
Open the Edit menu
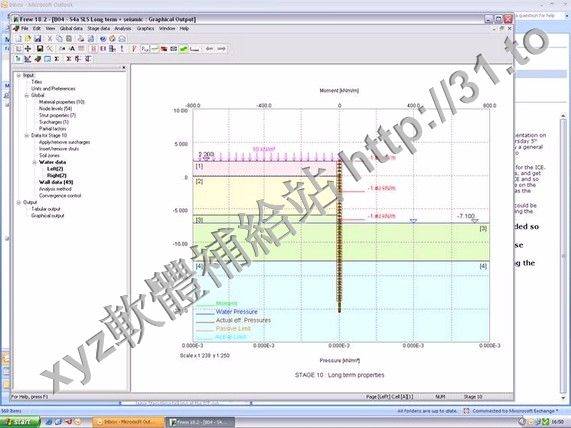[37, 28]
